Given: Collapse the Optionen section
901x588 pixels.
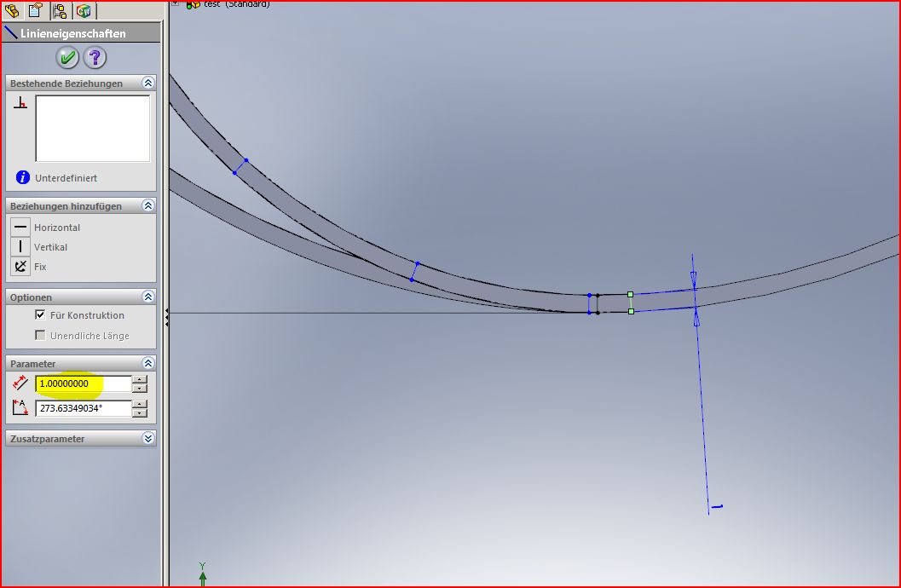Looking at the screenshot, I should tap(147, 297).
